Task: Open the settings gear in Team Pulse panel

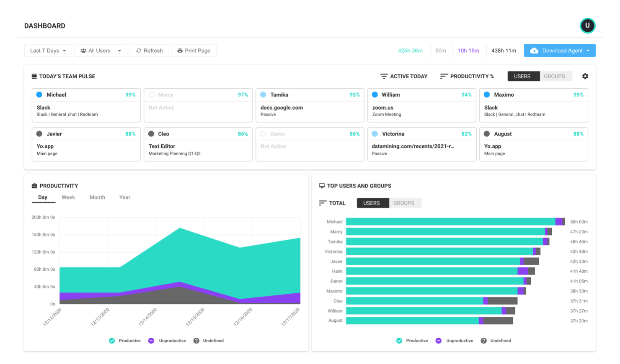Action: coord(585,76)
